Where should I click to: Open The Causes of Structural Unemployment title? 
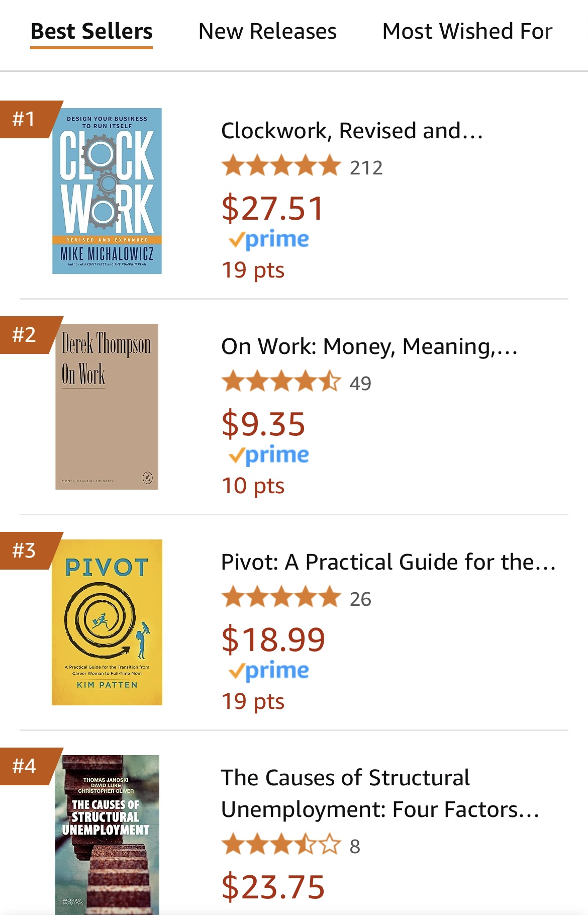tap(379, 793)
